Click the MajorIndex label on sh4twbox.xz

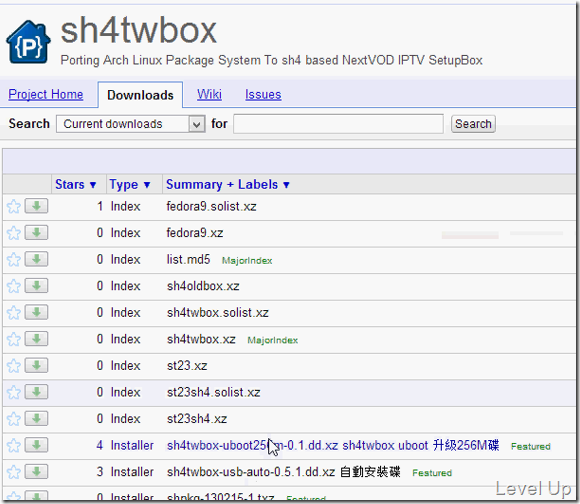(273, 340)
